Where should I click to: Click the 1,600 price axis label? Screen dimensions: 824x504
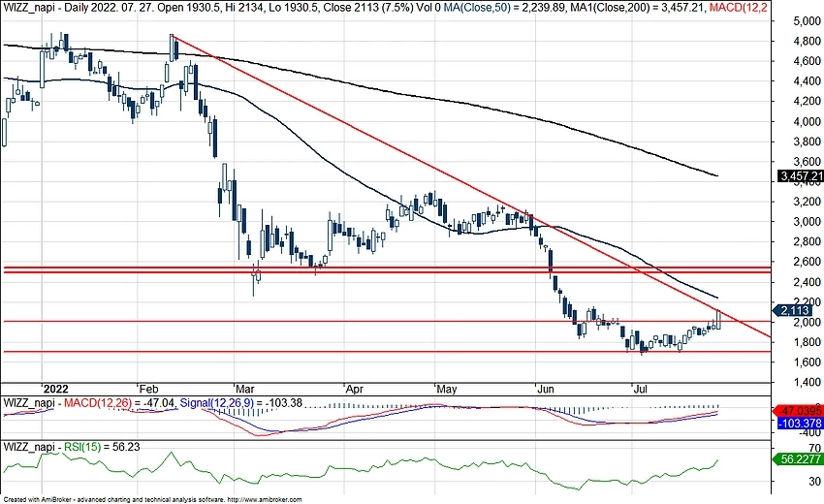point(808,362)
